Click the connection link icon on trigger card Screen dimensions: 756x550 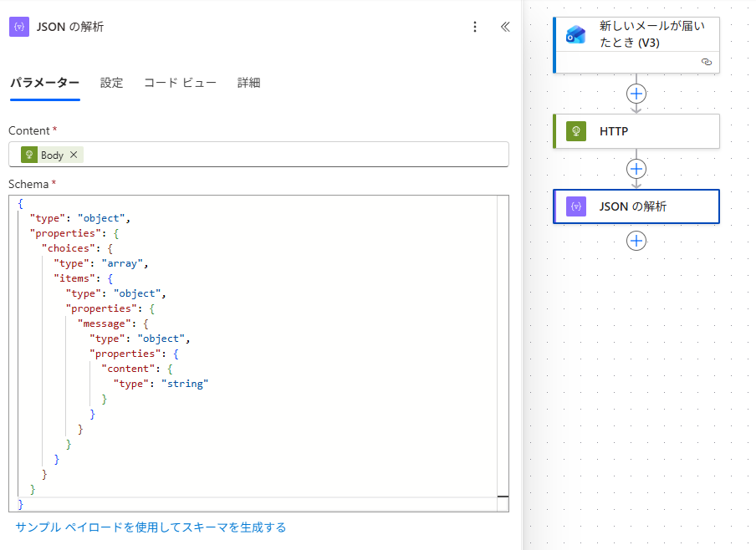706,62
